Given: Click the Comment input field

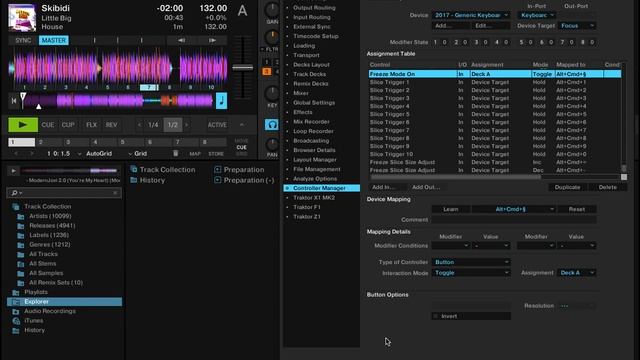Looking at the screenshot, I should pyautogui.click(x=514, y=220).
